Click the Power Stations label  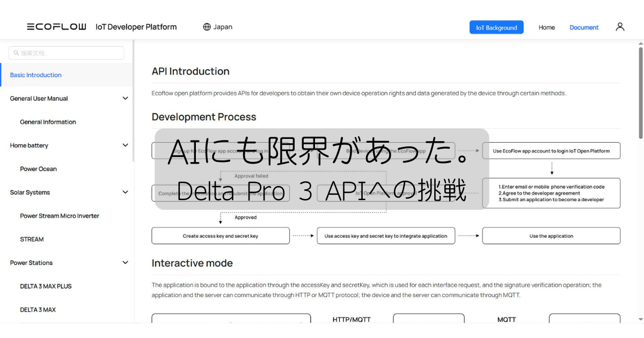(31, 263)
